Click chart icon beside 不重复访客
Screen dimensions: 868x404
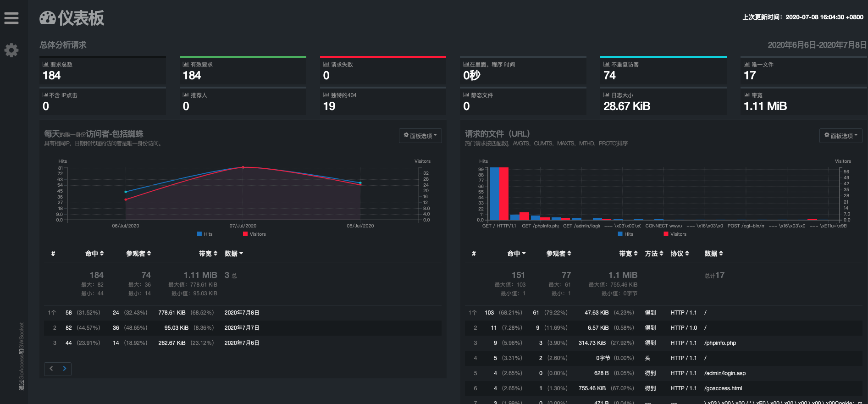[x=607, y=64]
